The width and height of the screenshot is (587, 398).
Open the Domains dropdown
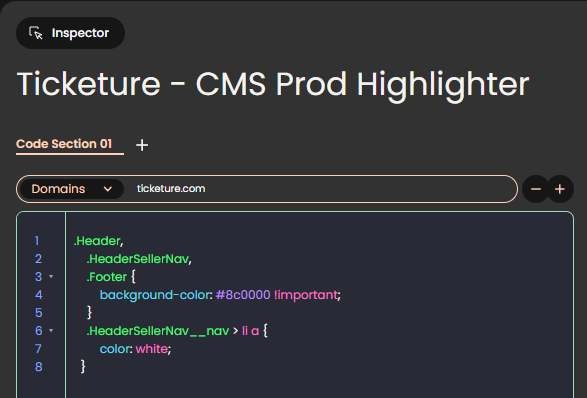click(72, 189)
